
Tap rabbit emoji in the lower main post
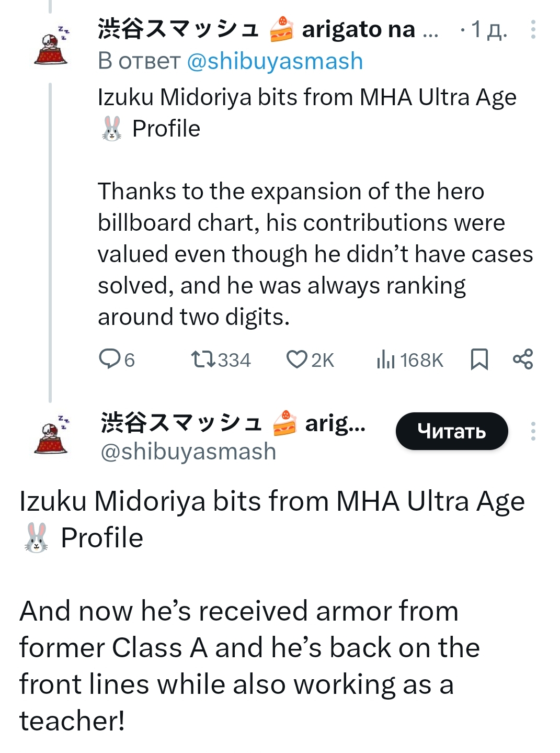(36, 538)
